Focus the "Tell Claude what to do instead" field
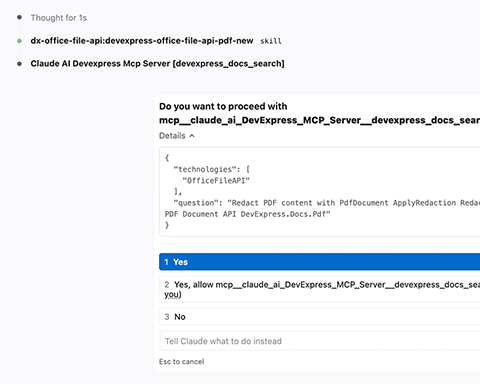480x384 pixels. (x=319, y=341)
